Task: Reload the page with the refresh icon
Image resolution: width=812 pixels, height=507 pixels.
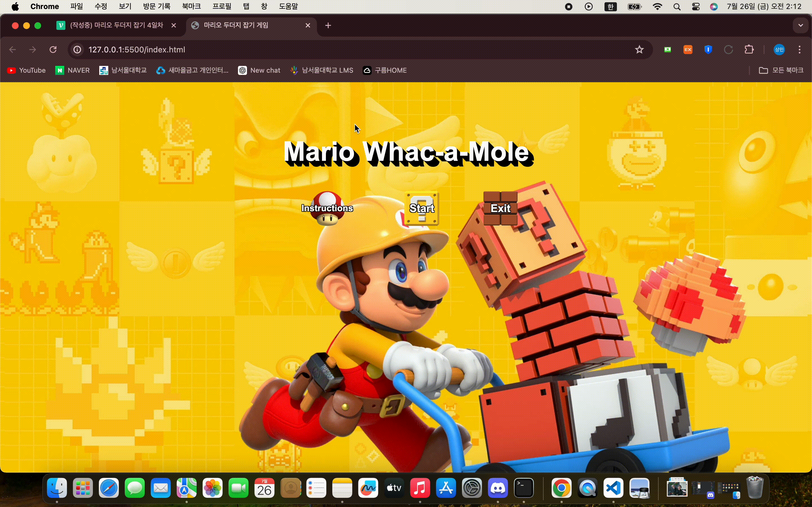Action: pos(53,49)
